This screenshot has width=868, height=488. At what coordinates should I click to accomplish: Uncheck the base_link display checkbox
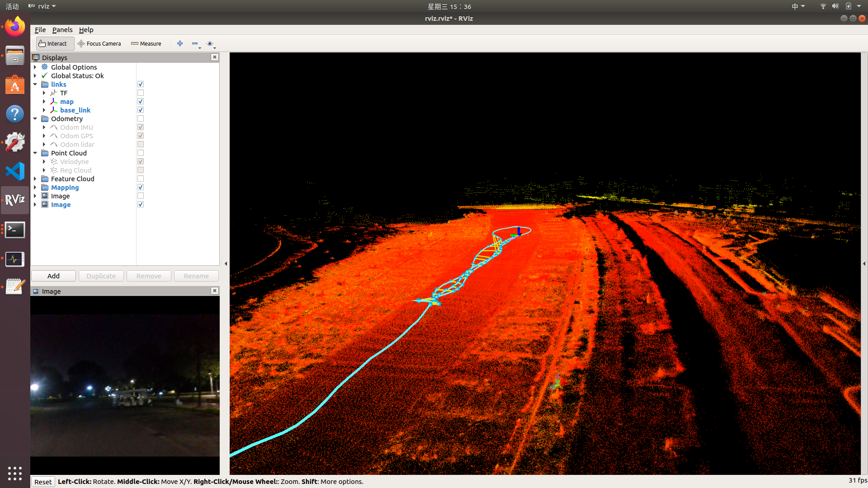141,110
